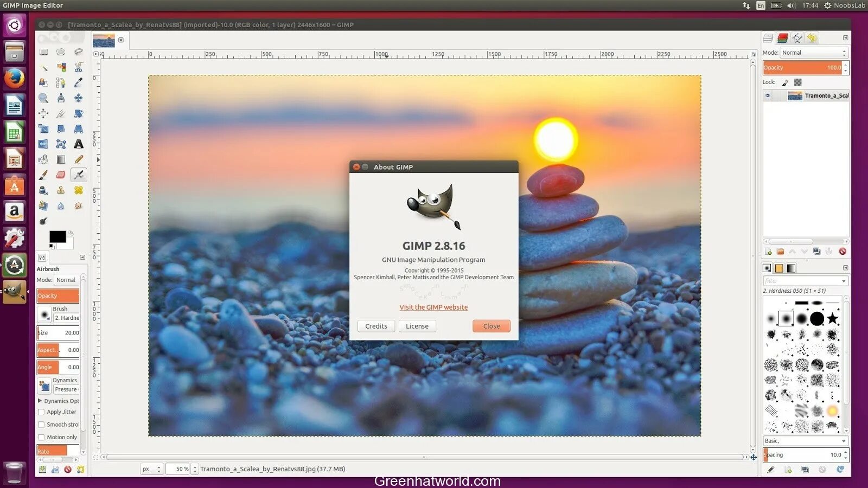
Task: Click the Dynamics Pressure selector icon button
Action: (x=44, y=386)
